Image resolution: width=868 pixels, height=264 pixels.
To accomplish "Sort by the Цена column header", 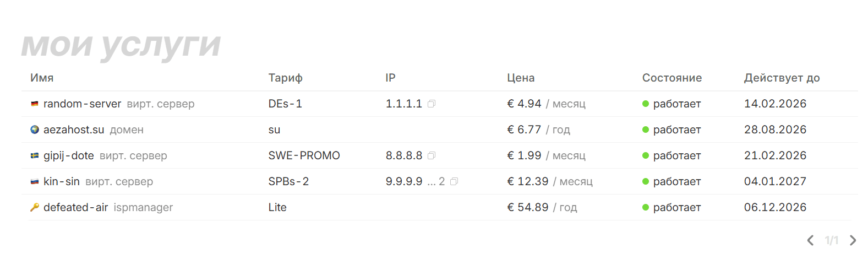I will click(x=521, y=78).
